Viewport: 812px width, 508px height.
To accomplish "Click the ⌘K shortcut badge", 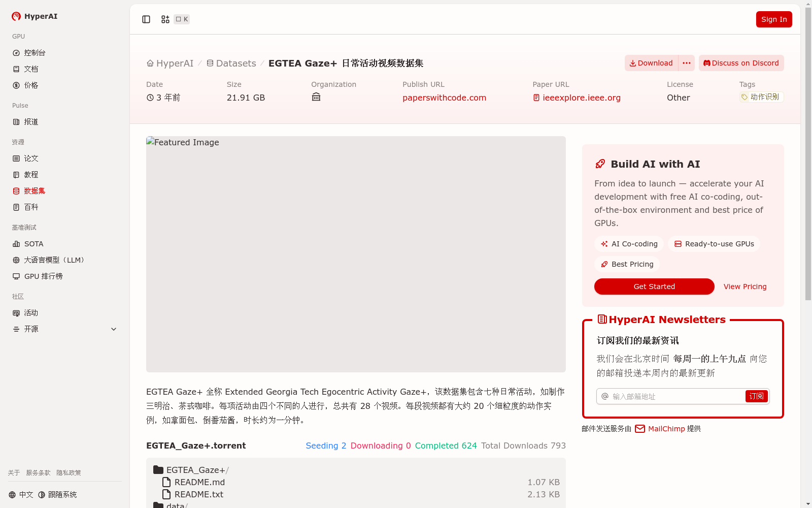I will [182, 19].
